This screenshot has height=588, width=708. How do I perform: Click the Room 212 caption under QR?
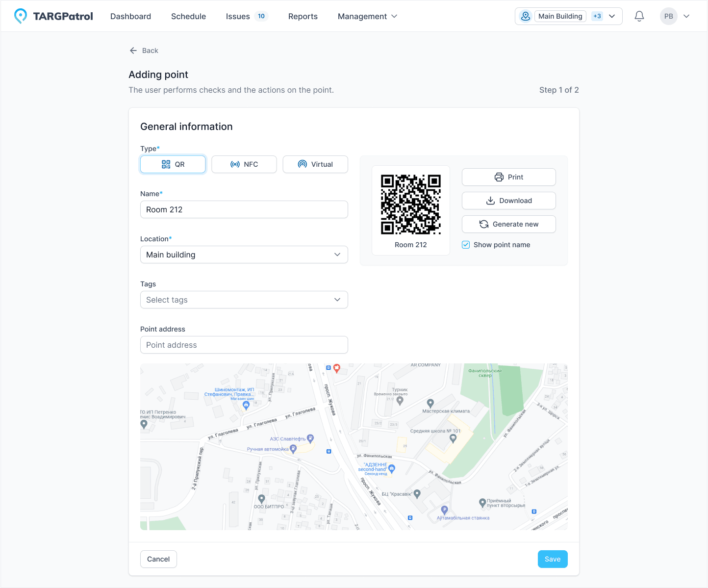[411, 245]
